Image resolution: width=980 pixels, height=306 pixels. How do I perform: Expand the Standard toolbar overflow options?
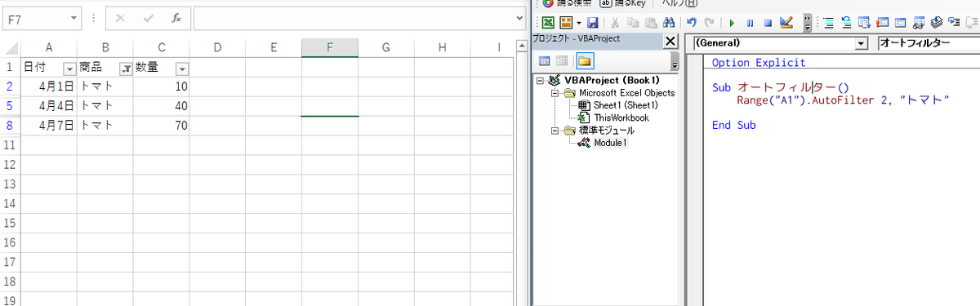click(808, 23)
